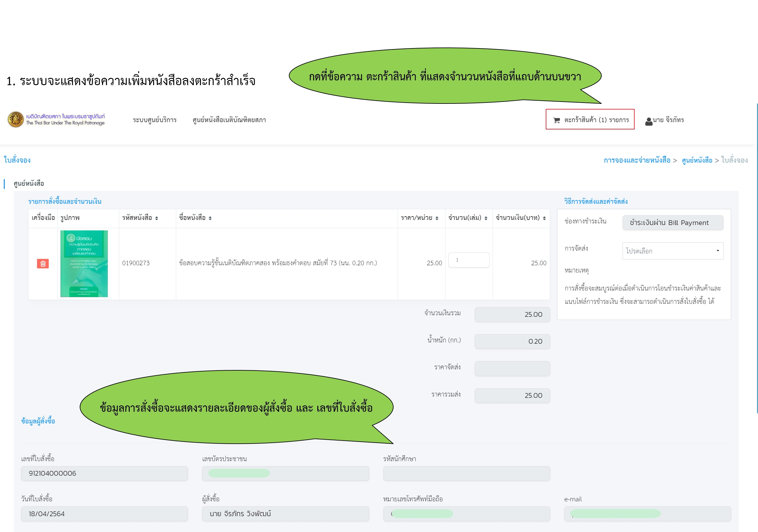
Task: Sort by ชื่อหนังสือ column arrows
Action: [210, 218]
